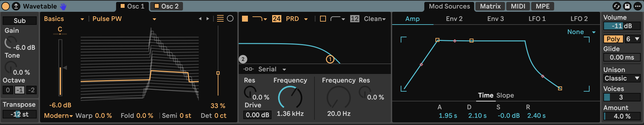Viewport: 644px width, 125px height.
Task: Click filter 1 Drive 0.00 dB field
Action: tap(257, 115)
